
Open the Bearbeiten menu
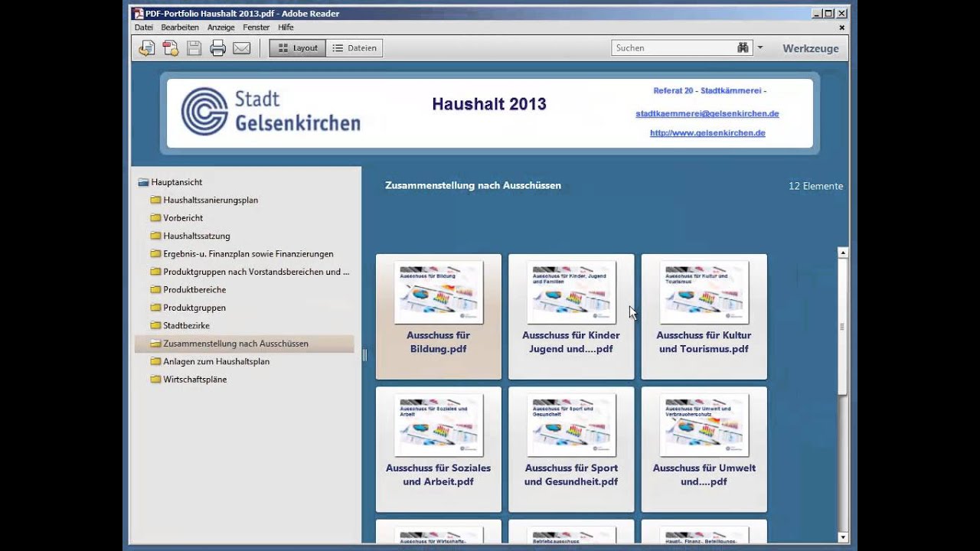tap(180, 28)
